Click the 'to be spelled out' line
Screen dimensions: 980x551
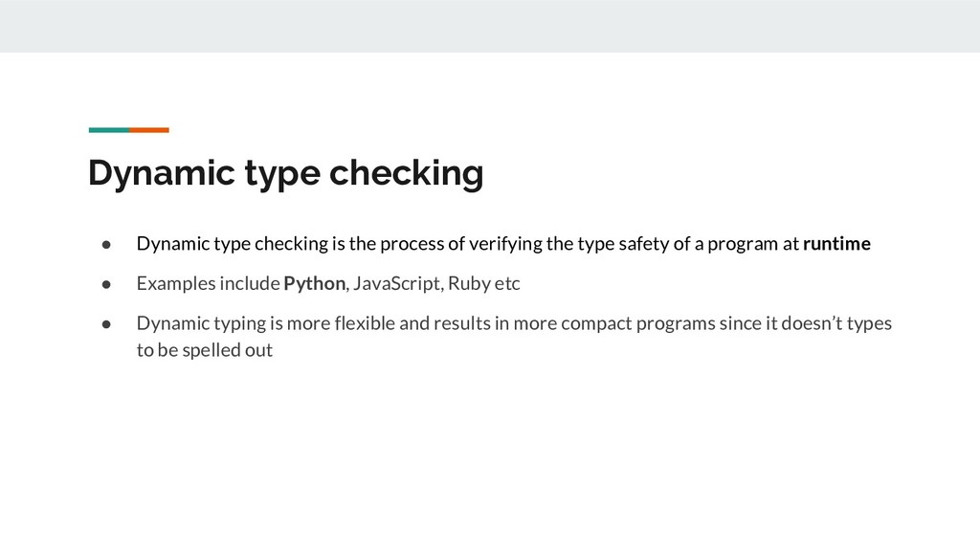[204, 350]
